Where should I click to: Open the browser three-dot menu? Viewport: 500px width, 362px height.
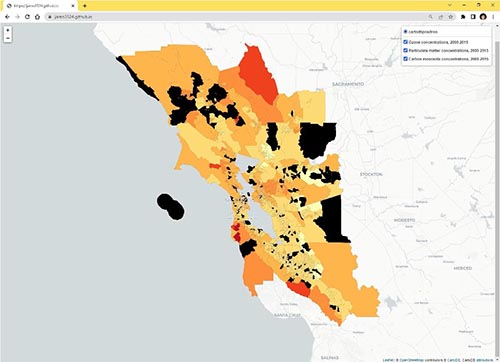[493, 17]
